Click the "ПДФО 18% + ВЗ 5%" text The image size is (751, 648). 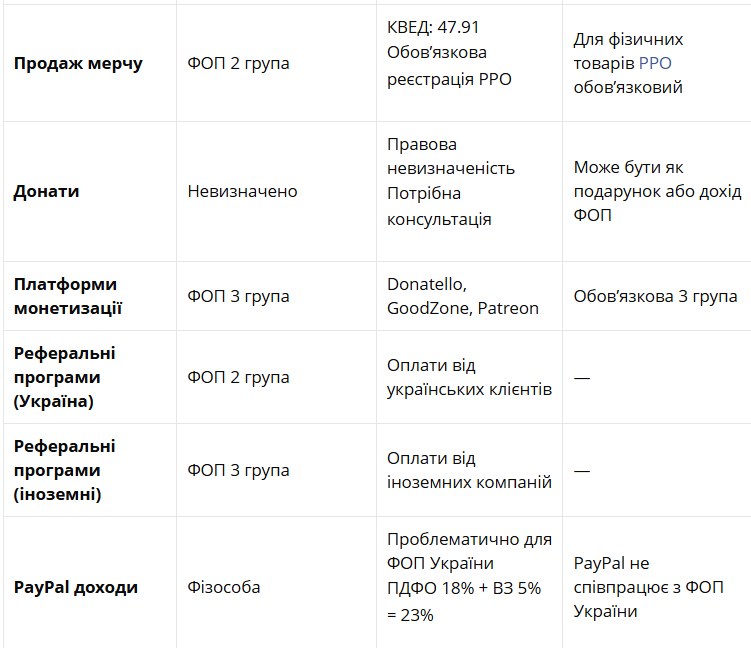click(x=464, y=588)
